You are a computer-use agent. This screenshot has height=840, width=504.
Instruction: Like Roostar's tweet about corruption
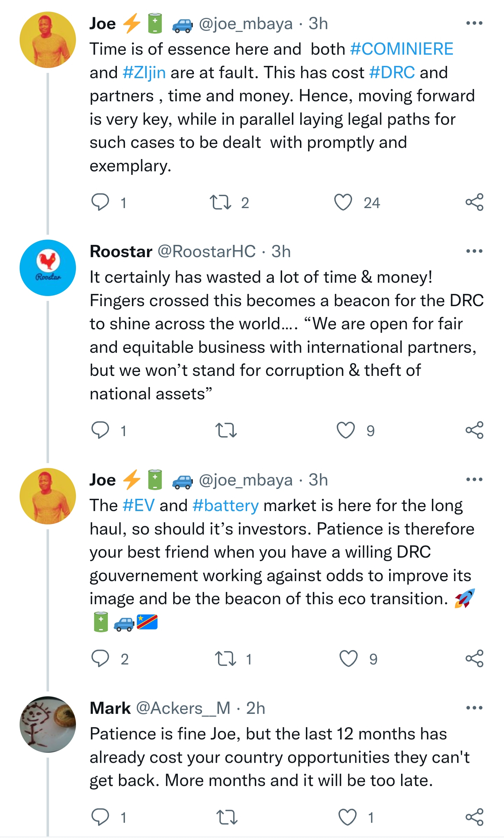[346, 430]
